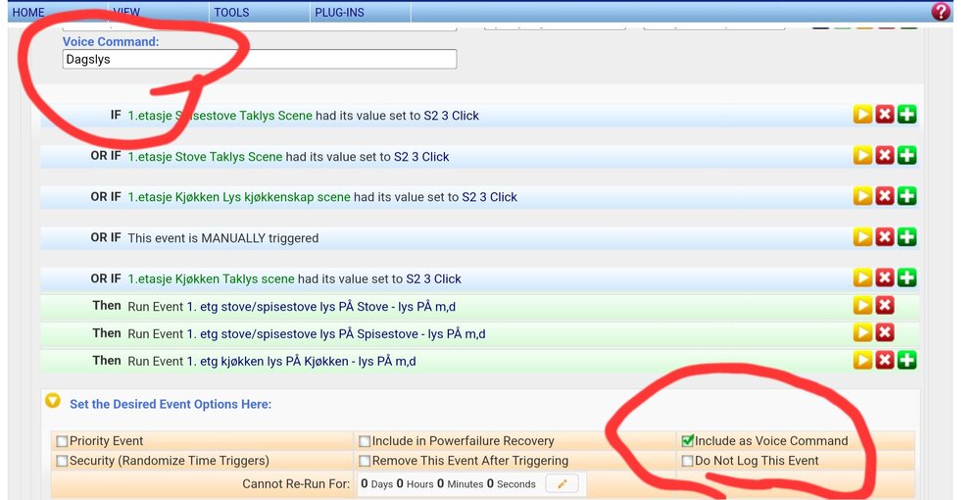Click green plus on Kjøkken Taklys scene trigger
980x500 pixels.
pos(907,278)
